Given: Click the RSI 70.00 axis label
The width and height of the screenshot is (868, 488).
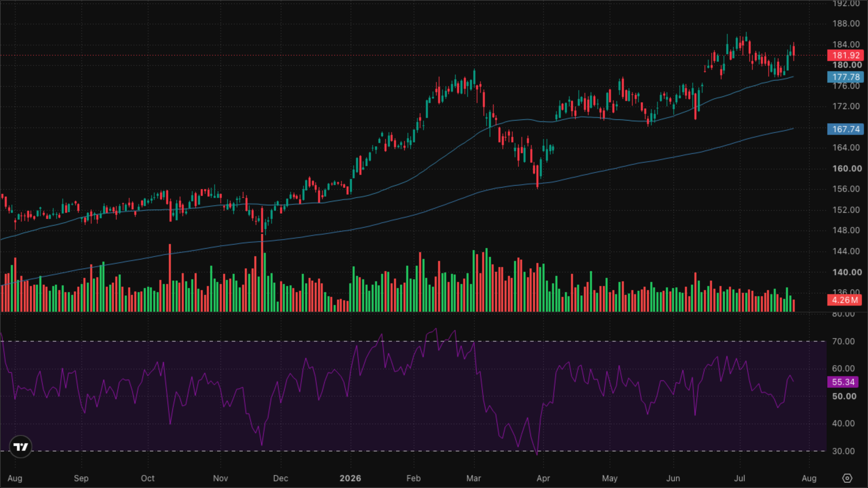Looking at the screenshot, I should [843, 341].
